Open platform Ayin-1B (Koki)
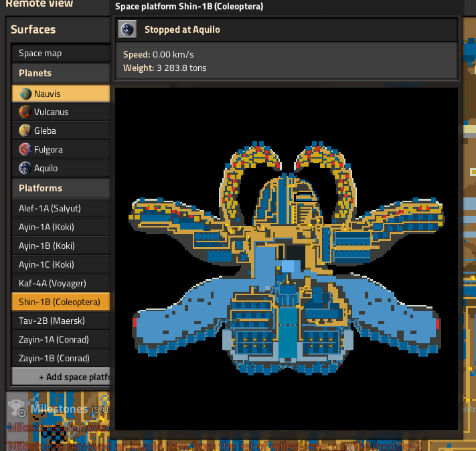This screenshot has width=476, height=451. (61, 246)
